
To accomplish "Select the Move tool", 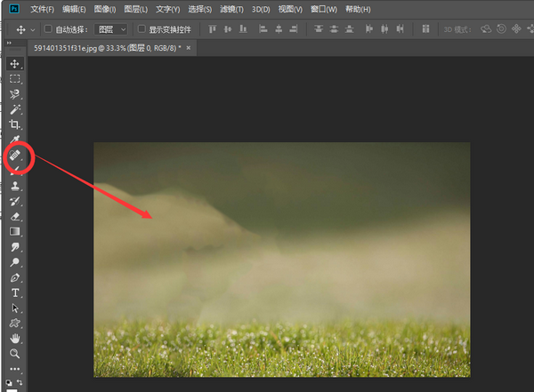I will click(15, 64).
